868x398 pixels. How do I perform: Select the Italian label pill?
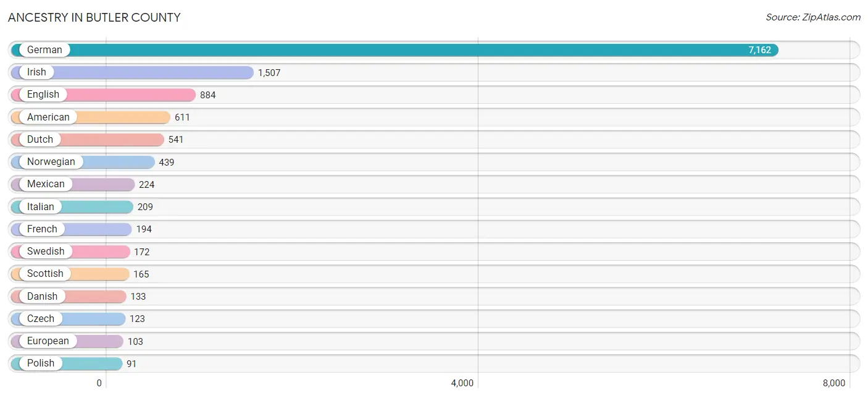[40, 207]
